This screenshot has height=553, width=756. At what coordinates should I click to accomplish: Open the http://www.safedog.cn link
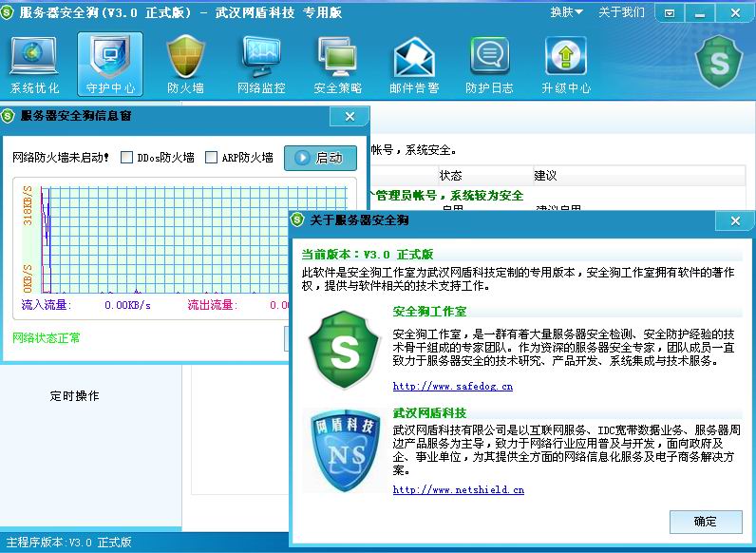[x=453, y=386]
